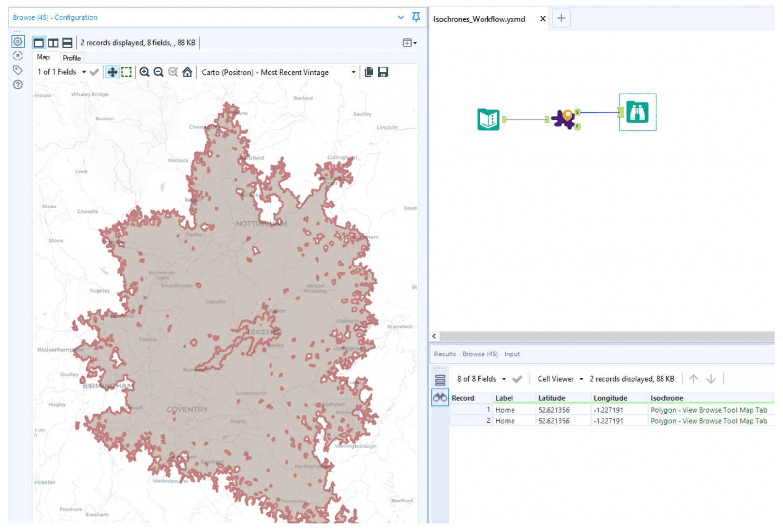Viewport: 783px width, 532px height.
Task: Save the map image with floppy icon
Action: [x=383, y=72]
